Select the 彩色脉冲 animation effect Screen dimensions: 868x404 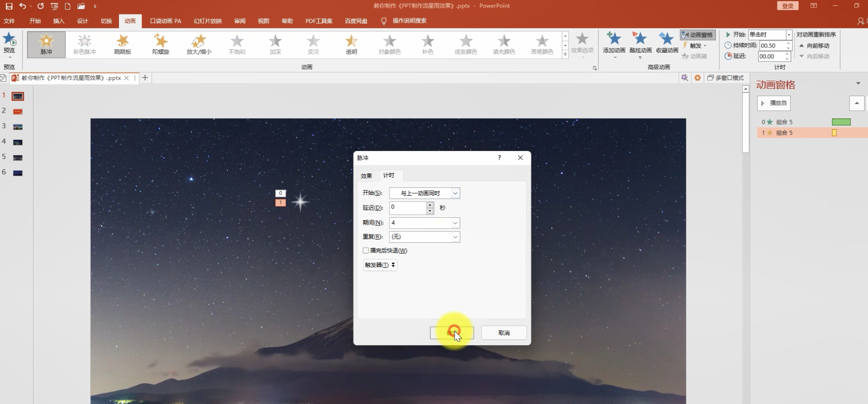coord(84,44)
